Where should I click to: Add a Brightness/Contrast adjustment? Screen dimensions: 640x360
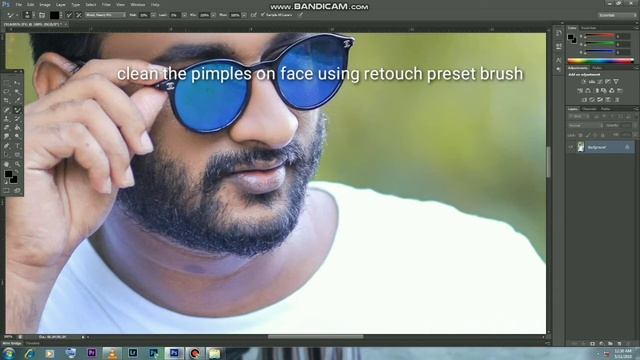point(584,82)
